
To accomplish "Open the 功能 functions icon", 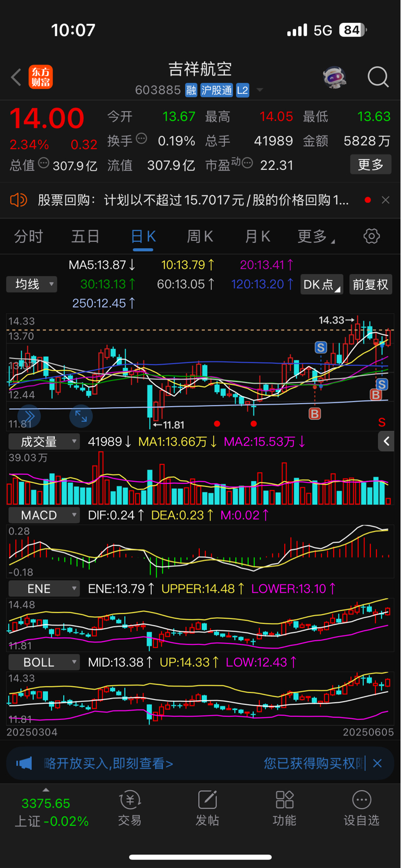I will pos(284,808).
